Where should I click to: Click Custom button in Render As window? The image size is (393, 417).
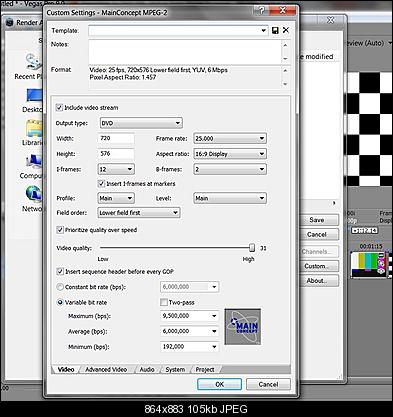coord(319,266)
